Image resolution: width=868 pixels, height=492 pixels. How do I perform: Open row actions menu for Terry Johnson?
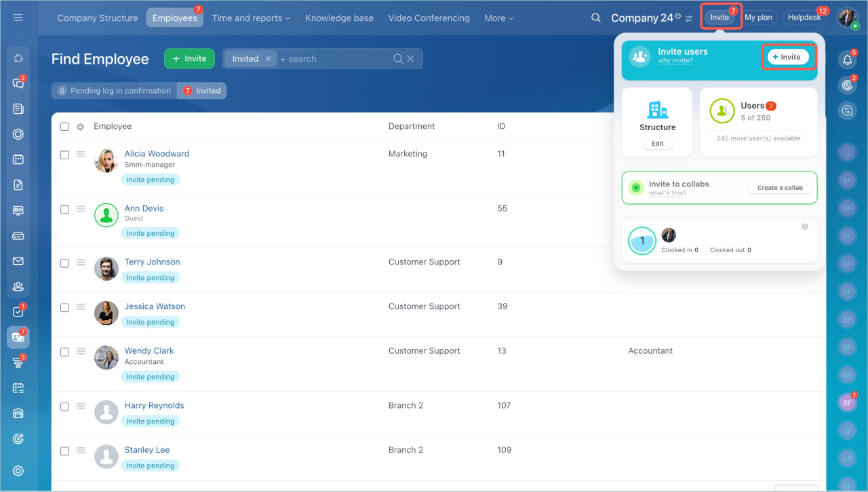(x=81, y=262)
